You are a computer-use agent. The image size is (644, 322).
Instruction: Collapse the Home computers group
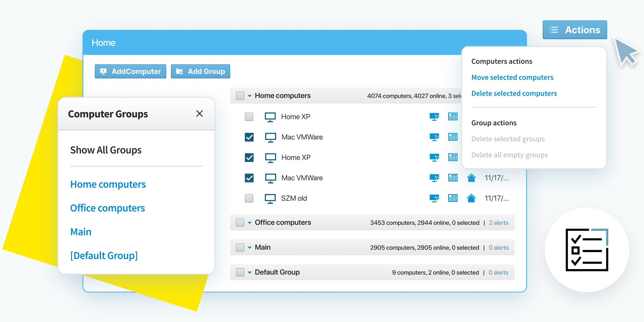click(249, 95)
